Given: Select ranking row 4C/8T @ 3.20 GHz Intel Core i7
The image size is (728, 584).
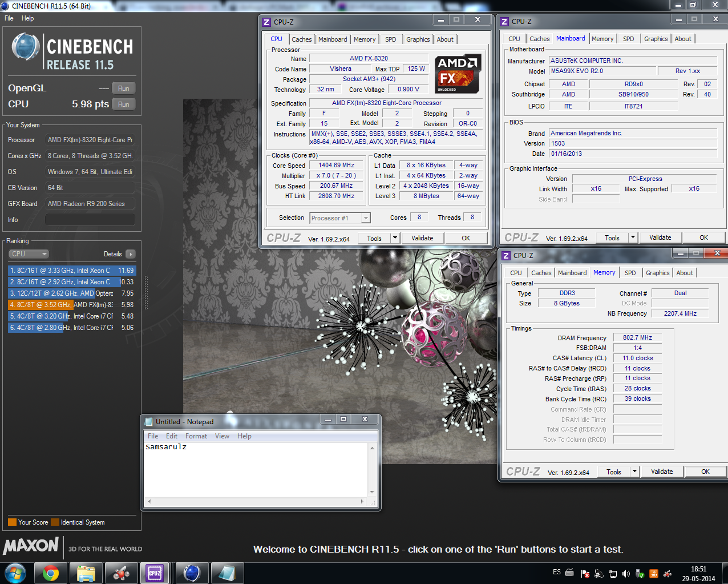Looking at the screenshot, I should 72,316.
